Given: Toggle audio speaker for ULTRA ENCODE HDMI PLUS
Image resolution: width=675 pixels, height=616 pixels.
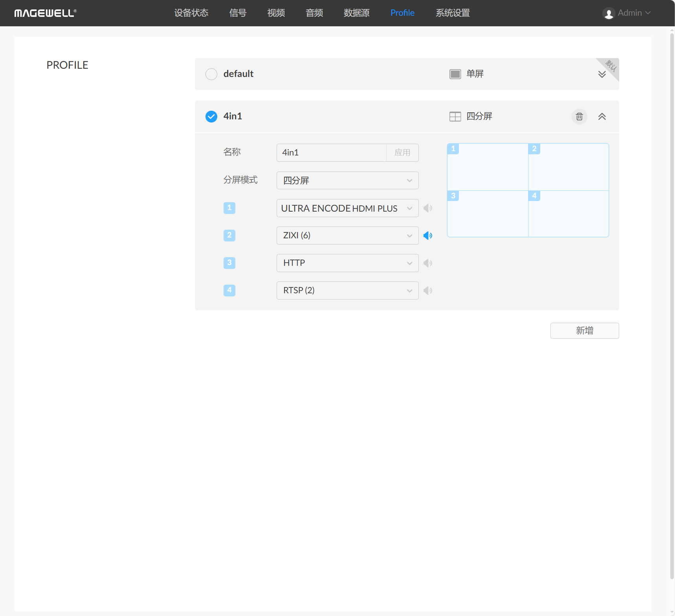Looking at the screenshot, I should (x=428, y=208).
